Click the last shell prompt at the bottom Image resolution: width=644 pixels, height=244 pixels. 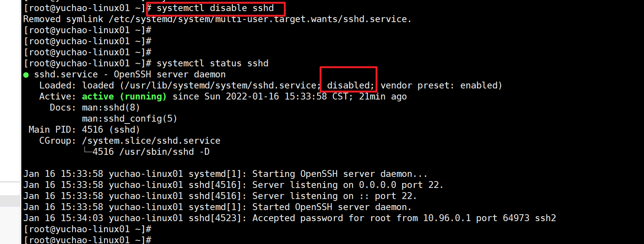click(88, 240)
